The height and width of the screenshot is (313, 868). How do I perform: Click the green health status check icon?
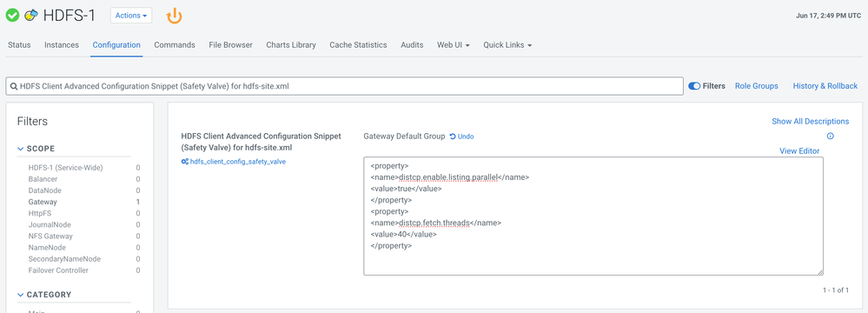click(x=12, y=16)
